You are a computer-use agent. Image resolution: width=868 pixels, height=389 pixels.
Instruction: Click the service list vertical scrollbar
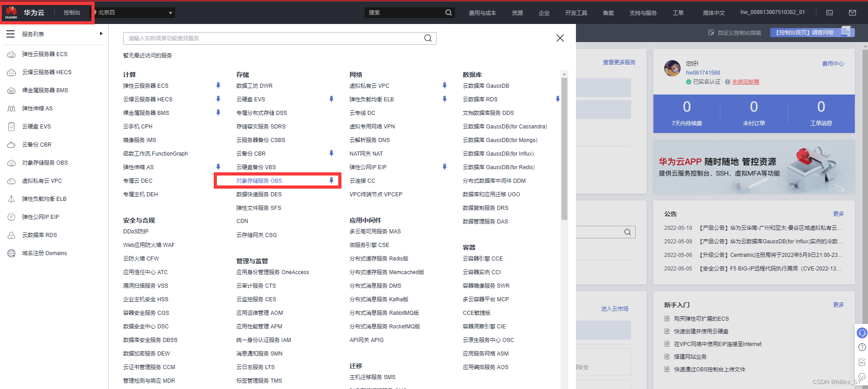(564, 149)
